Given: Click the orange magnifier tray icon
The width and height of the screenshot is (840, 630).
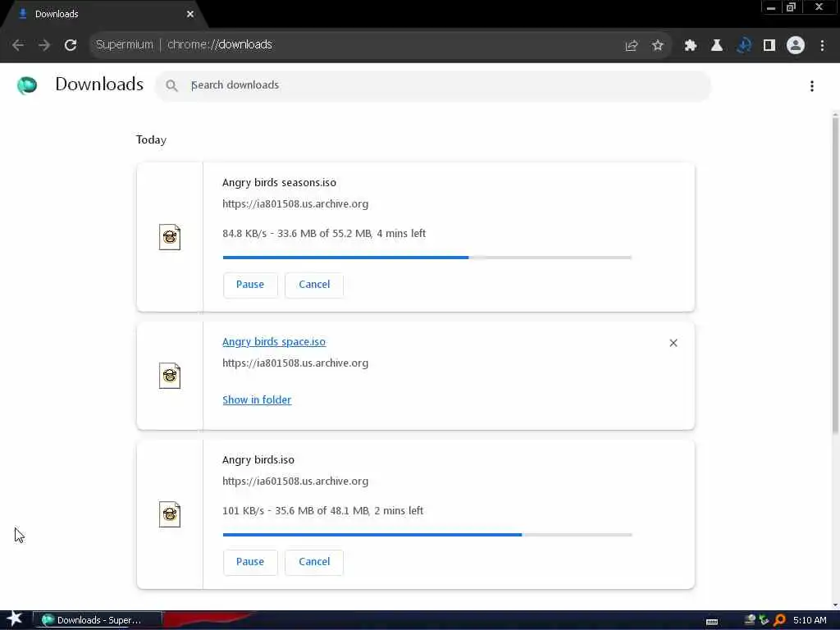Looking at the screenshot, I should tap(779, 620).
